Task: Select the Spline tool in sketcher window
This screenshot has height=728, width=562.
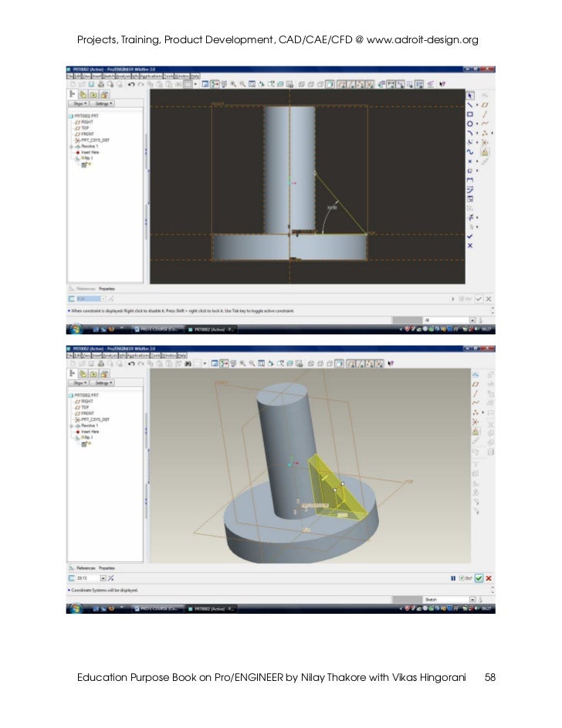Action: pyautogui.click(x=470, y=152)
